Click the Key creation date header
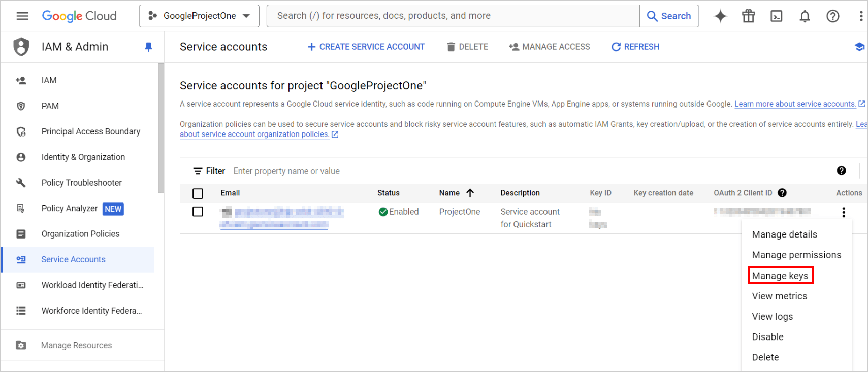The height and width of the screenshot is (372, 868). click(663, 193)
